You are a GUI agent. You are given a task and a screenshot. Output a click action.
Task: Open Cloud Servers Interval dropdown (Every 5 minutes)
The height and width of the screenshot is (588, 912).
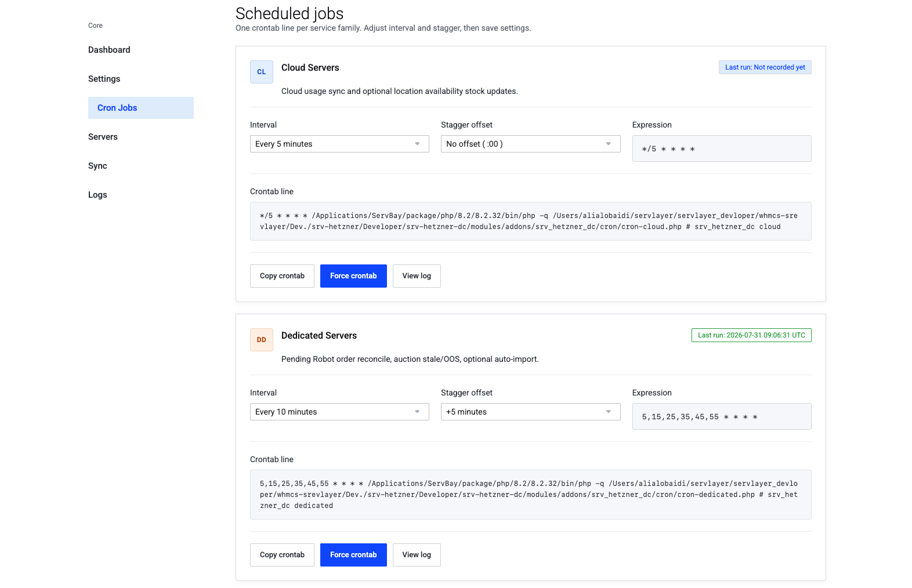339,144
